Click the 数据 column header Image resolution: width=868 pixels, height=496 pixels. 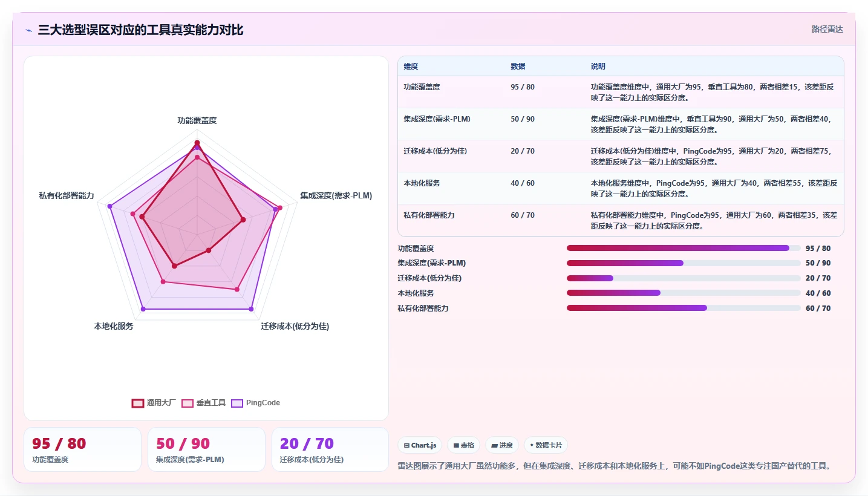[518, 67]
